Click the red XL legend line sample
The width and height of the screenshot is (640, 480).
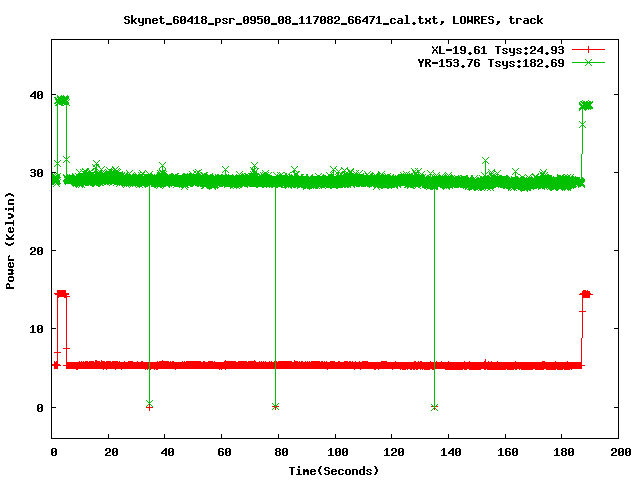(588, 50)
